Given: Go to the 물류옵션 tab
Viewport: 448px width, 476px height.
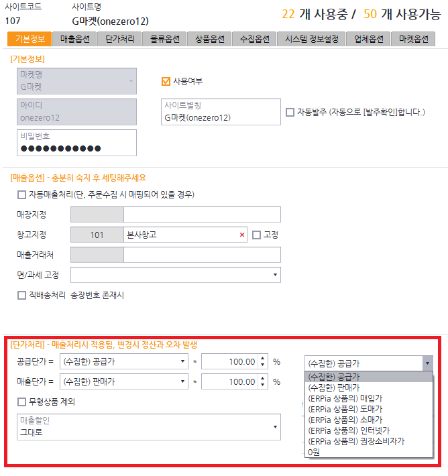Looking at the screenshot, I should (x=163, y=40).
